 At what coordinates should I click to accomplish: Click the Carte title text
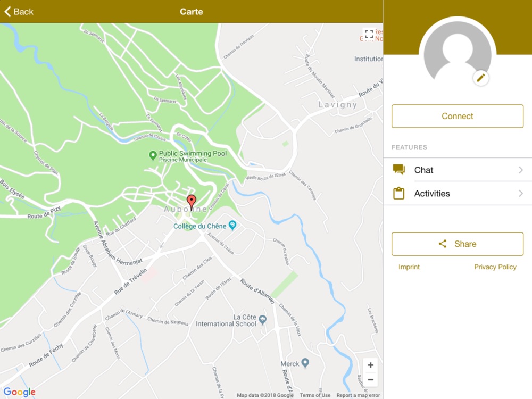[192, 12]
